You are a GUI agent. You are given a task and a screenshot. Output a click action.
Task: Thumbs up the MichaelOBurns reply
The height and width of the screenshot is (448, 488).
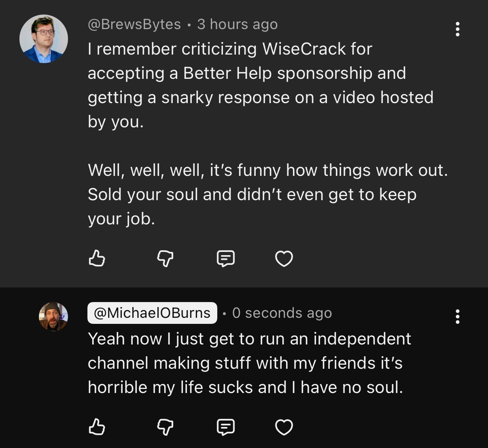pyautogui.click(x=97, y=427)
